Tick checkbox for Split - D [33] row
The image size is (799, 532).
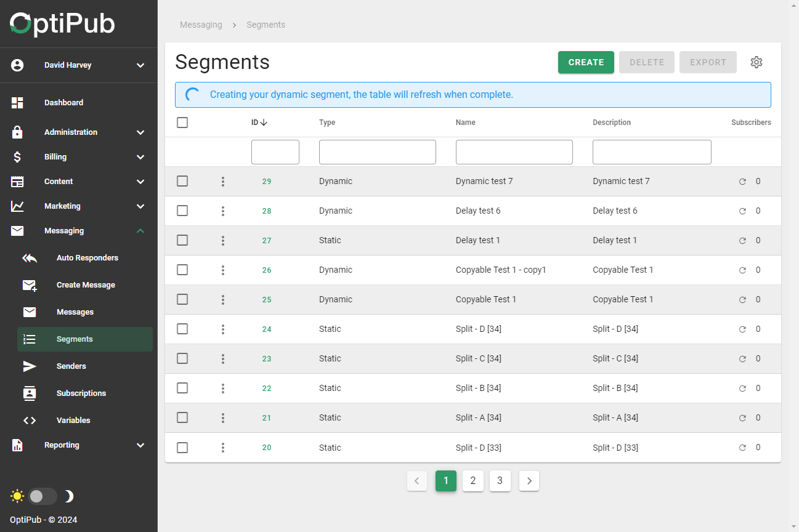tap(182, 447)
